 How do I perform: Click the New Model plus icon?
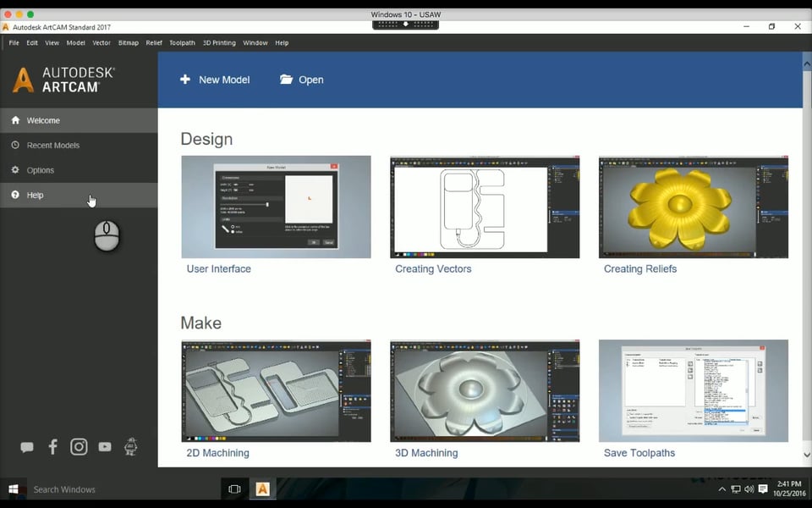[x=185, y=80]
